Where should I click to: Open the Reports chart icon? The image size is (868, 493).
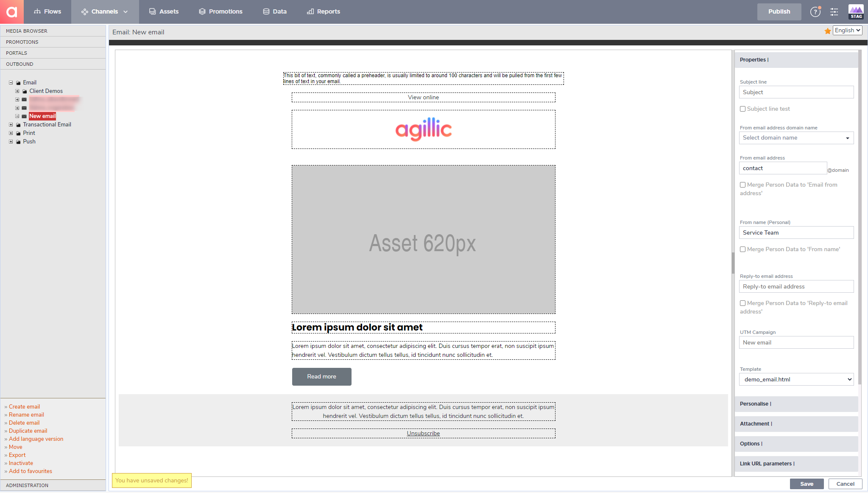click(310, 11)
